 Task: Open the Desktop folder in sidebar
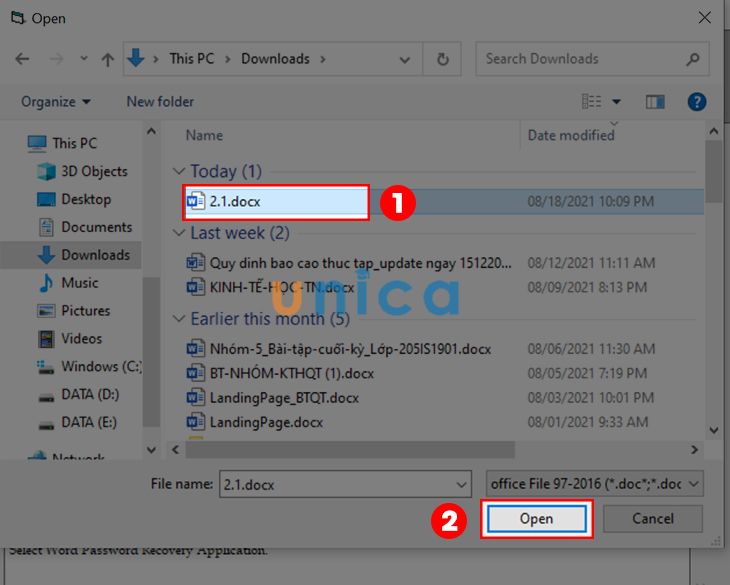pyautogui.click(x=74, y=199)
